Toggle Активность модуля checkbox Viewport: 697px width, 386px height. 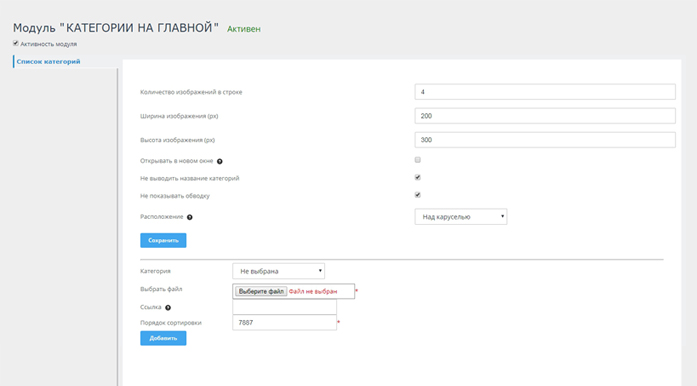(16, 43)
